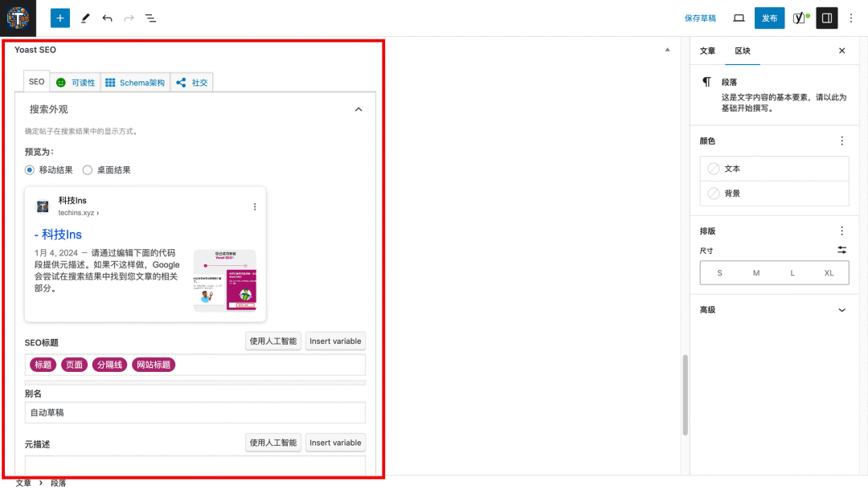Click the slug input field
Viewport: 868px width, 490px height.
(194, 413)
